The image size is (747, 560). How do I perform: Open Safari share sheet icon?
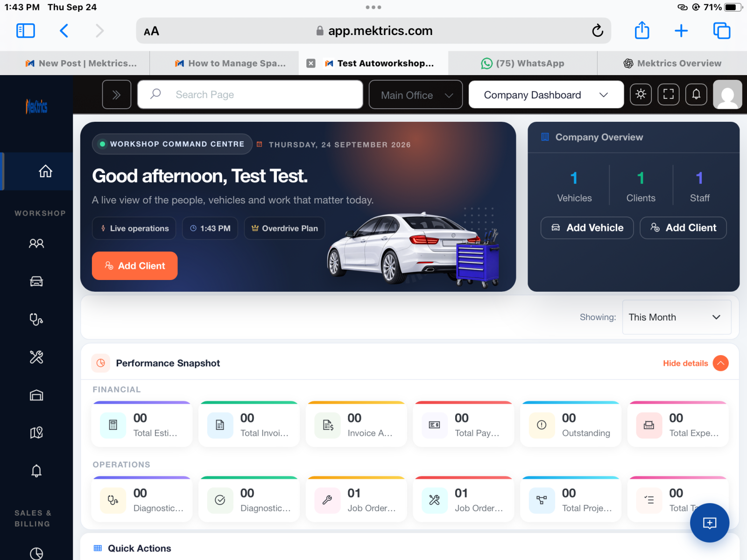coord(642,30)
